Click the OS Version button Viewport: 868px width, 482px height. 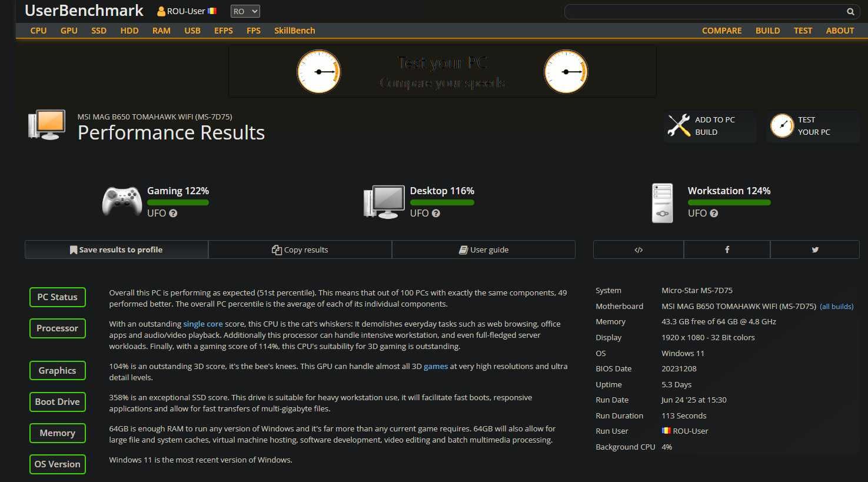coord(58,464)
